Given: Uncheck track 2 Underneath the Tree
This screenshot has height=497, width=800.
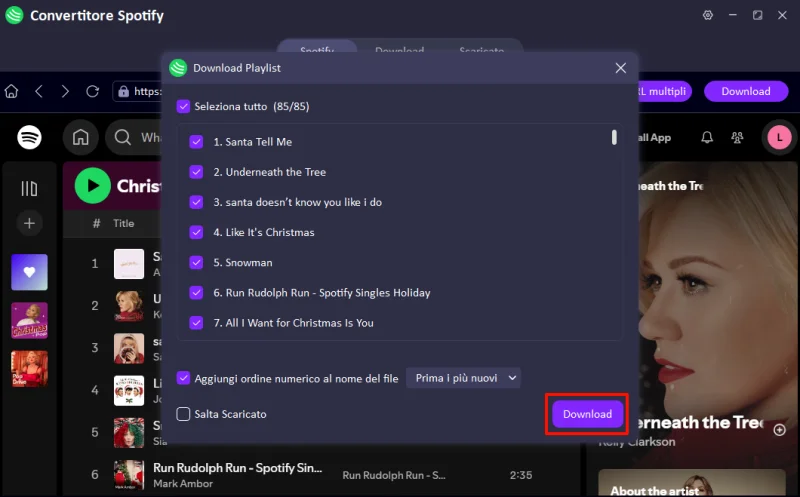Looking at the screenshot, I should click(196, 172).
